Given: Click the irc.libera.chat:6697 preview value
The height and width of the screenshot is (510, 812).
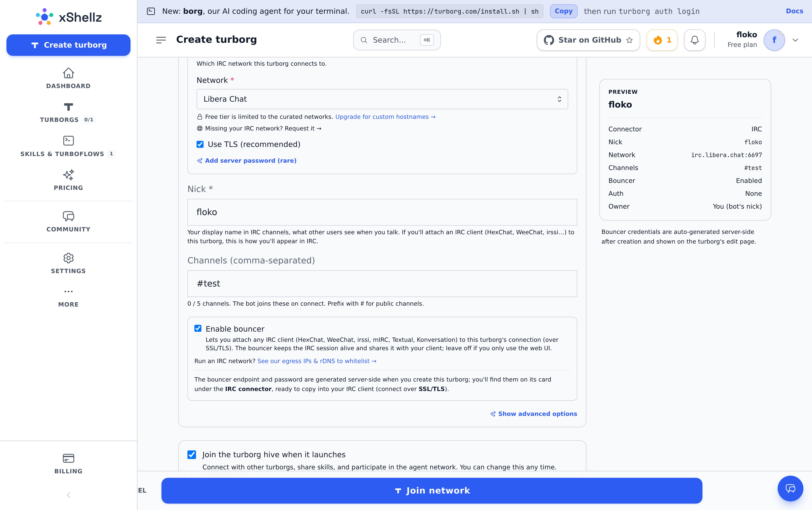Looking at the screenshot, I should [726, 155].
